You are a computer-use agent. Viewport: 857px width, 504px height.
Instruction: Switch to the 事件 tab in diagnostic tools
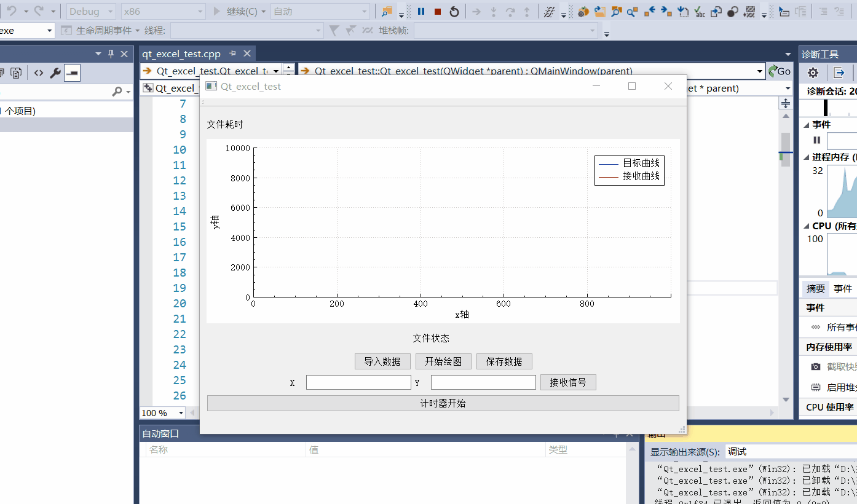(843, 289)
